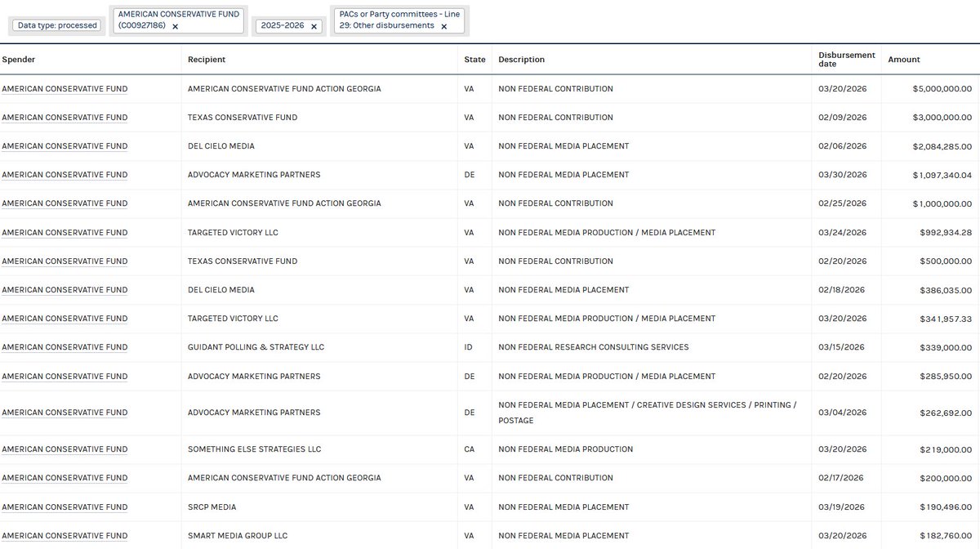Click the 03/19/2026 disbursement date

click(843, 507)
